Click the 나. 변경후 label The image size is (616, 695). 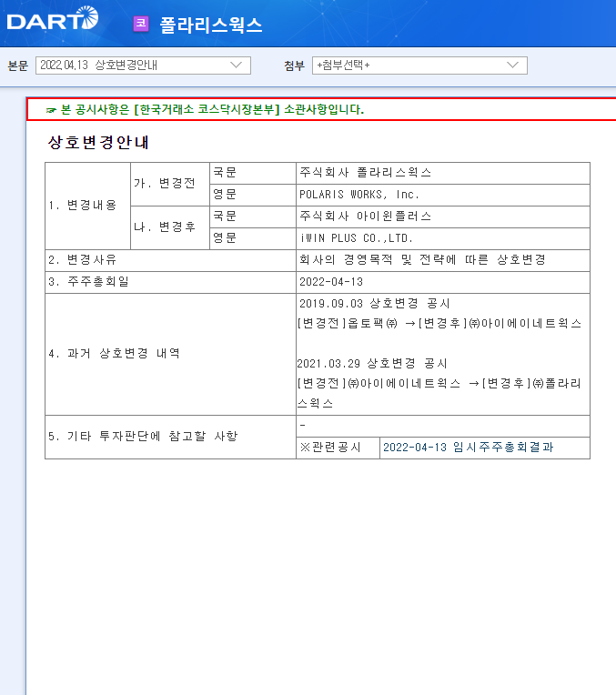165,227
